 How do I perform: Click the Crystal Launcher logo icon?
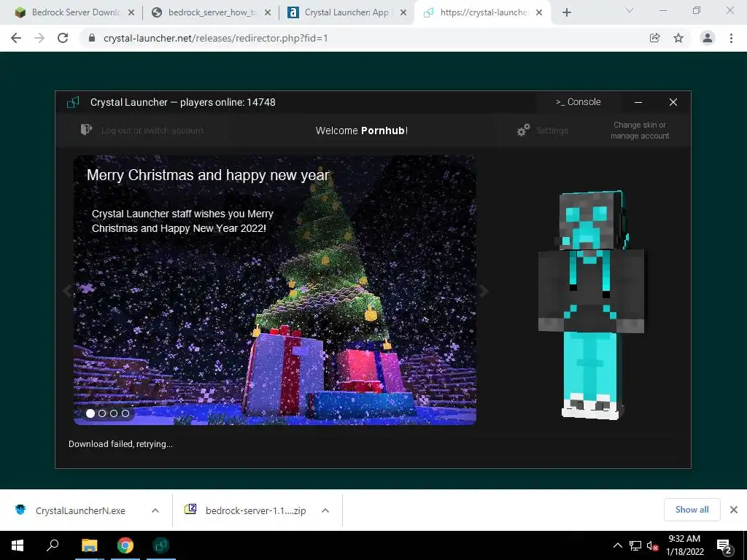coord(73,102)
